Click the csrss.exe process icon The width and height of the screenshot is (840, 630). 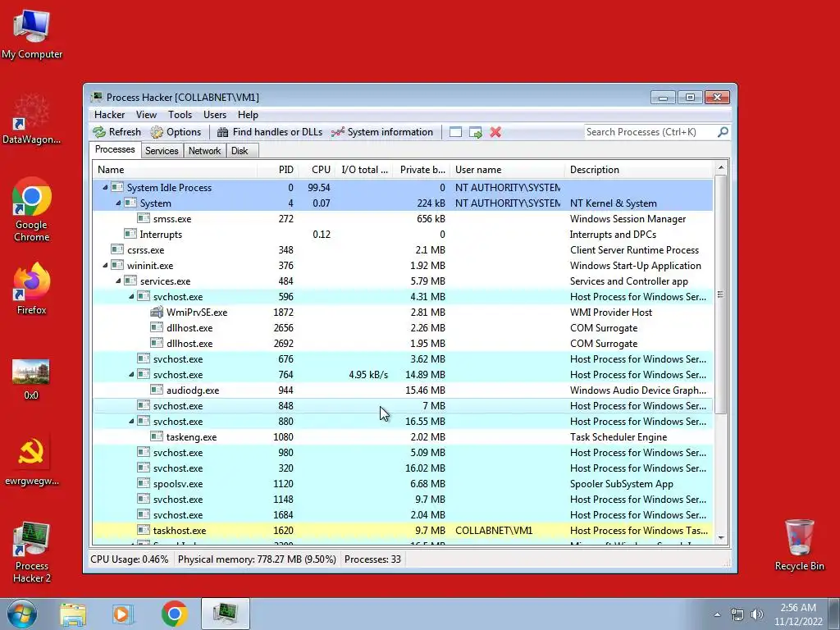[116, 249]
